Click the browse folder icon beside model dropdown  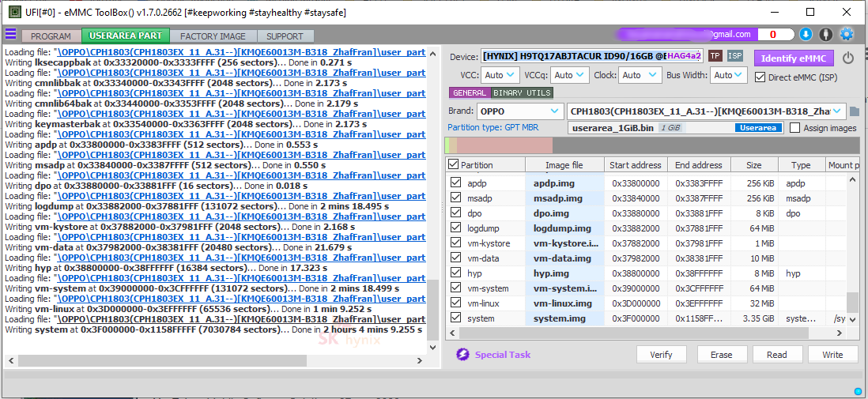pos(854,111)
